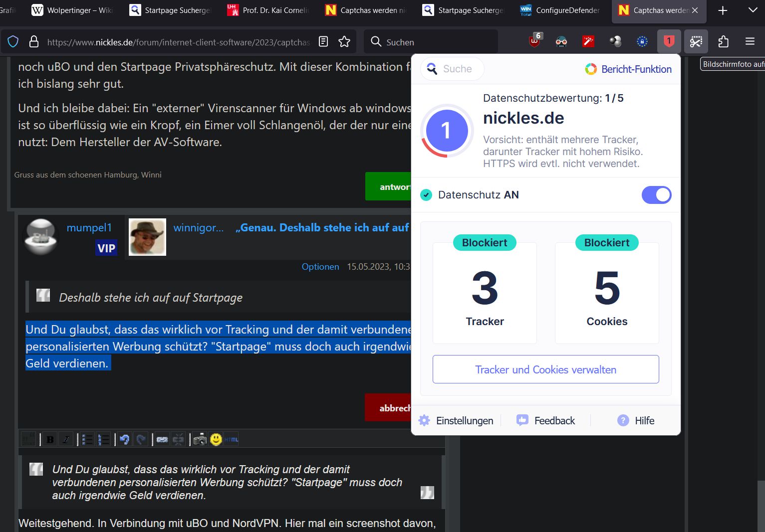
Task: Click the nickles.de URL address bar
Action: pos(178,42)
